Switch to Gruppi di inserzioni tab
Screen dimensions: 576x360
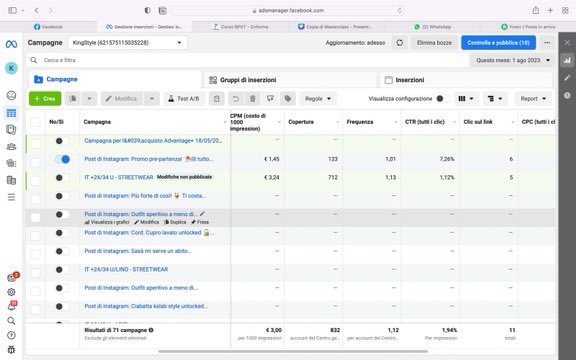[290, 80]
